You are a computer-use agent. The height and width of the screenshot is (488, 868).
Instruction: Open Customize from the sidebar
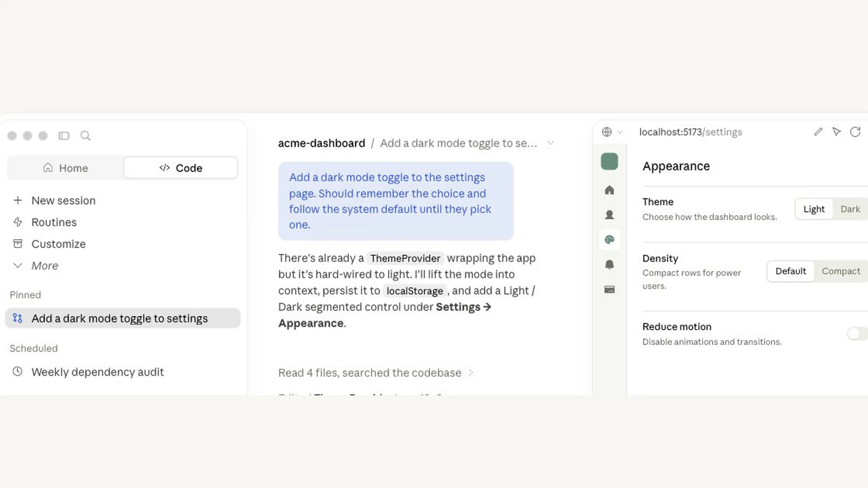coord(59,244)
